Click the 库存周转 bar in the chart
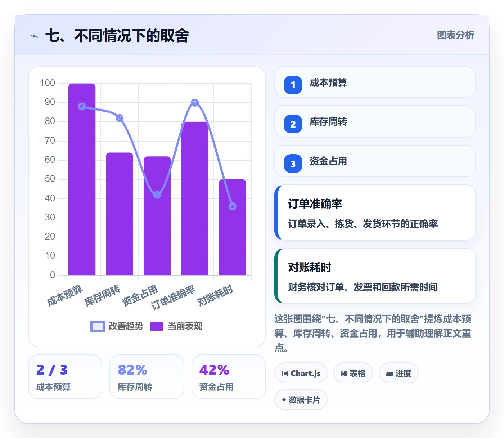This screenshot has width=504, height=438. (x=120, y=214)
